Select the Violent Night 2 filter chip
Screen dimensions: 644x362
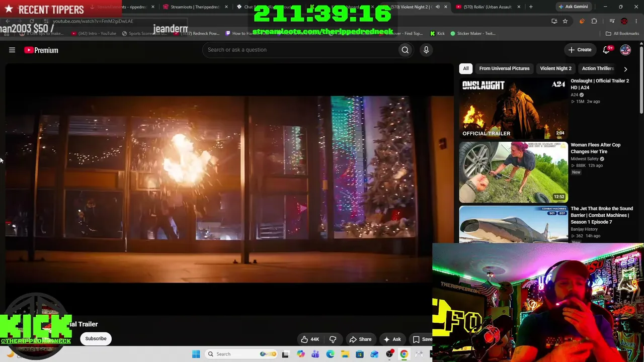(555, 68)
